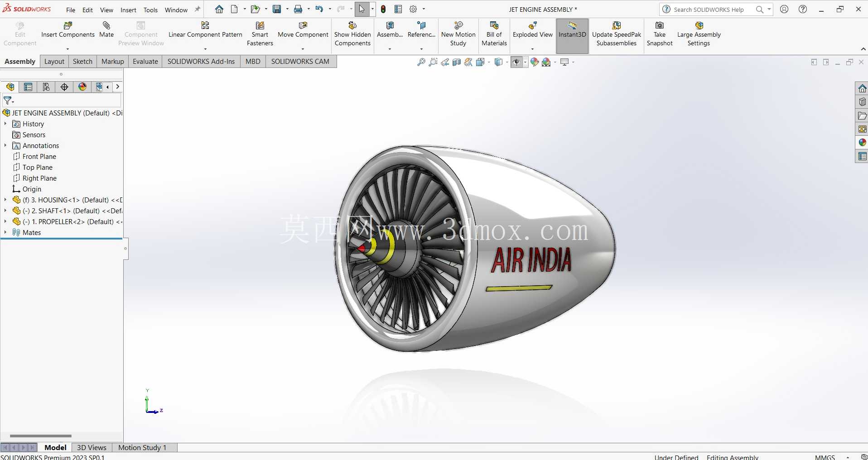This screenshot has height=460, width=868.
Task: Click Zoom to Fit magnifier icon
Action: [421, 62]
